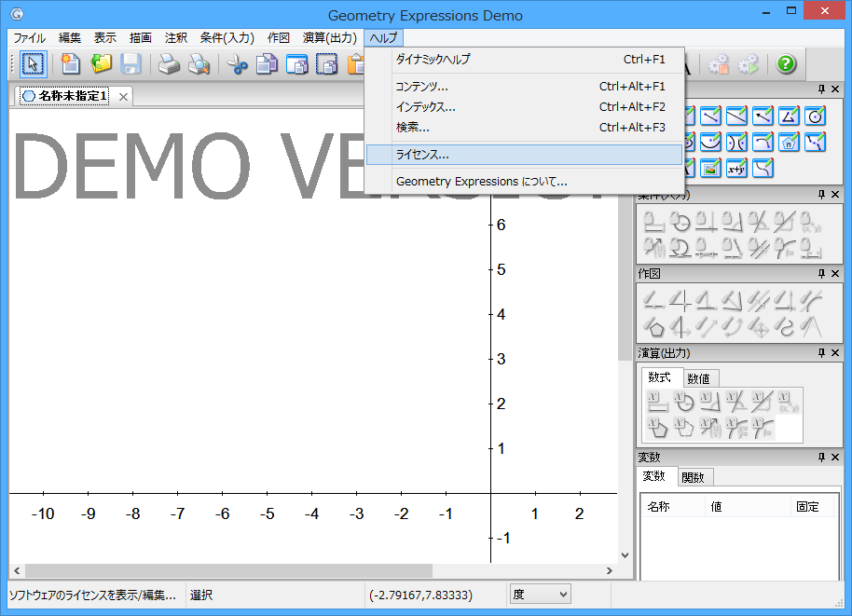The image size is (852, 616).
Task: Click the scissors cut icon
Action: (238, 64)
